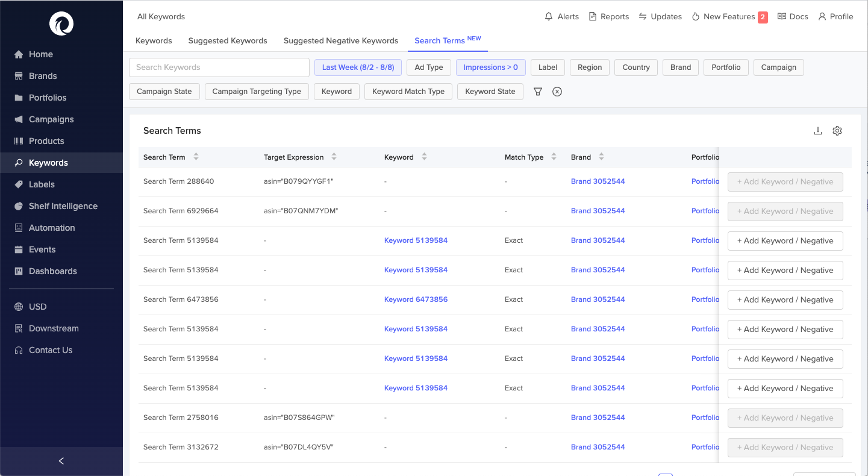Click the Keywords magnifier icon in the sidebar
Viewport: 868px width, 476px height.
point(19,163)
